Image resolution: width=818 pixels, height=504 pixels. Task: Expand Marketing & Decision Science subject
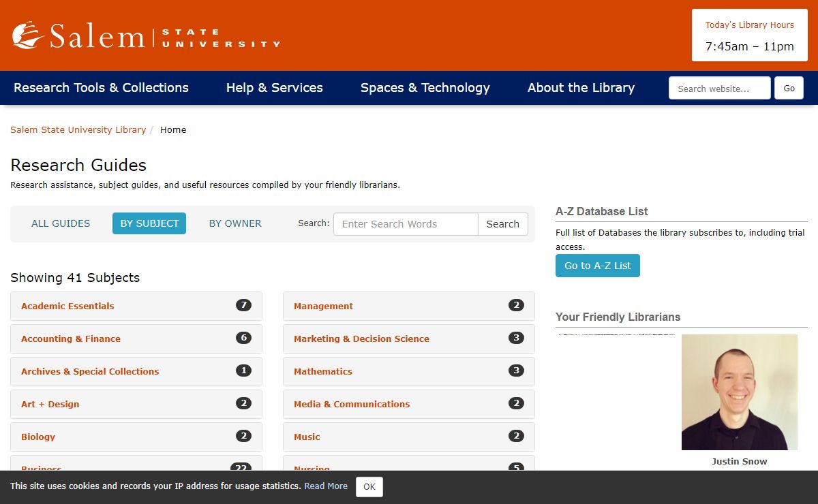(x=409, y=338)
